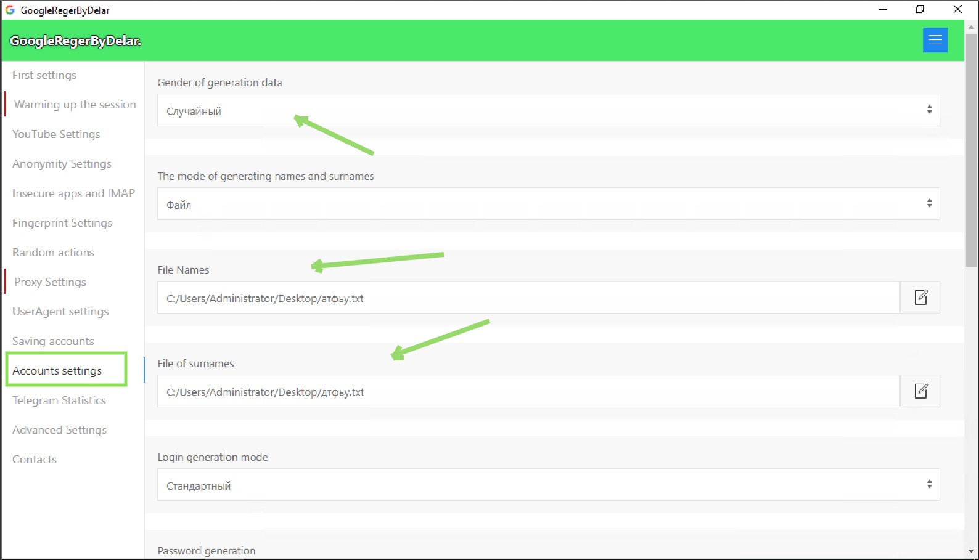Click the Google logo in title bar
The height and width of the screenshot is (560, 979).
(x=10, y=10)
